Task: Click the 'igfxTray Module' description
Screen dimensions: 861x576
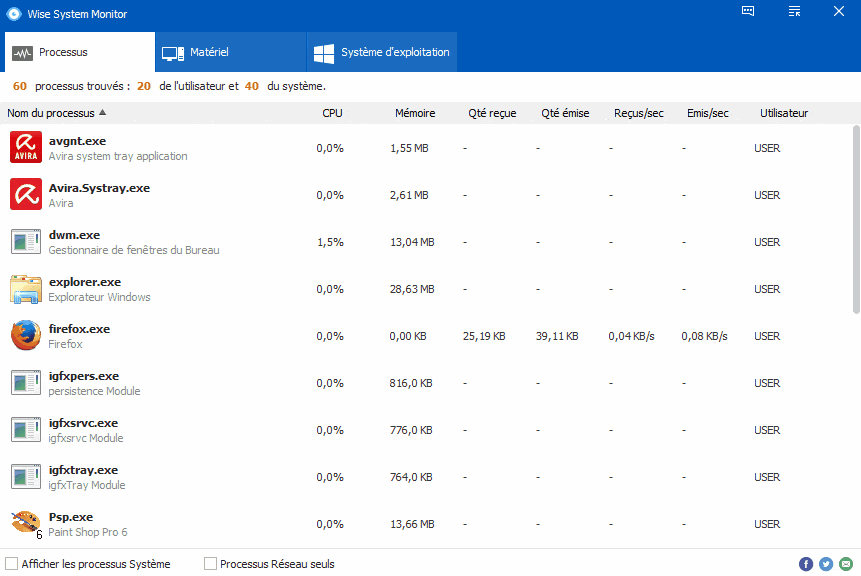Action: point(87,485)
